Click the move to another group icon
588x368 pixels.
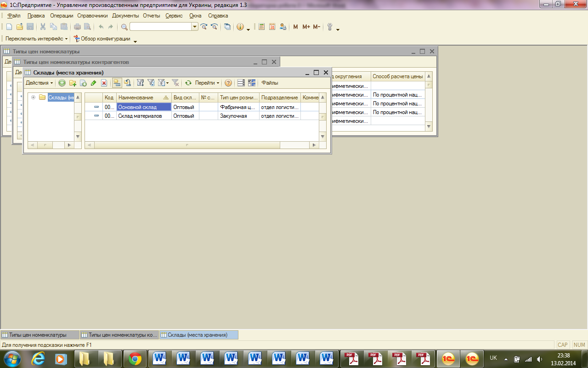(128, 83)
